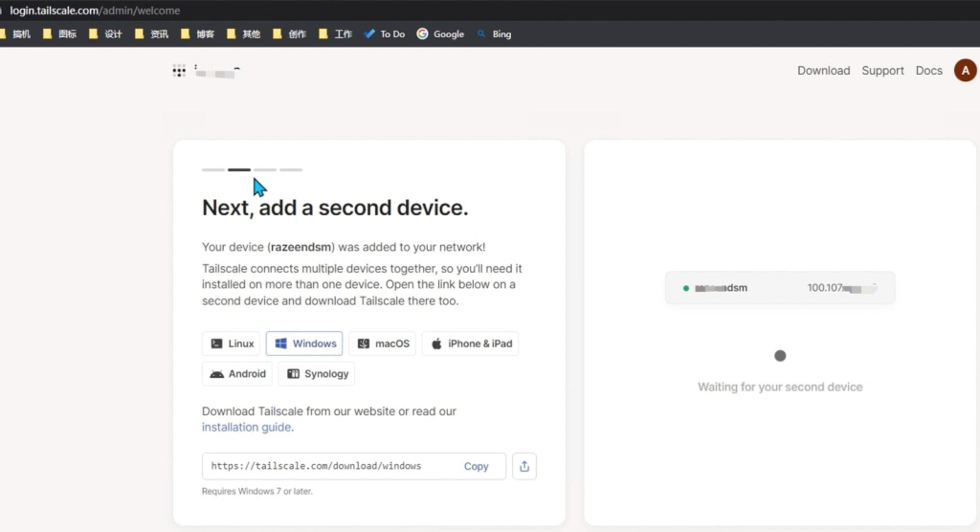
Task: Go to the Download page
Action: 823,71
